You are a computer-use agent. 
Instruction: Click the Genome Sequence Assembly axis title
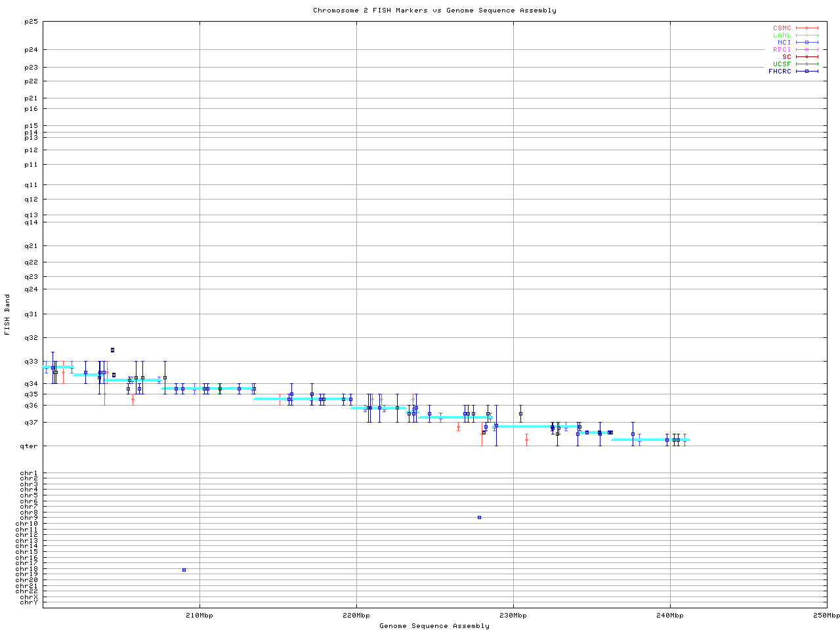(434, 626)
